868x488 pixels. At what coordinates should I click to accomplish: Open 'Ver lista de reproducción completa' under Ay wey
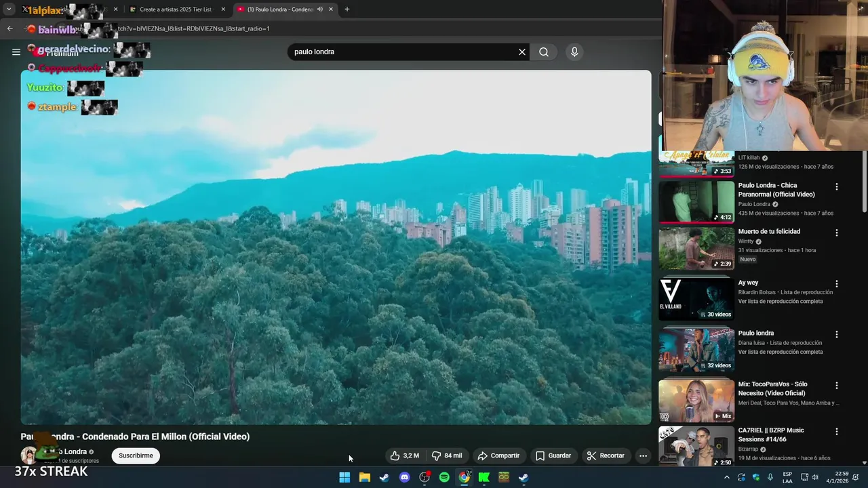pyautogui.click(x=781, y=302)
